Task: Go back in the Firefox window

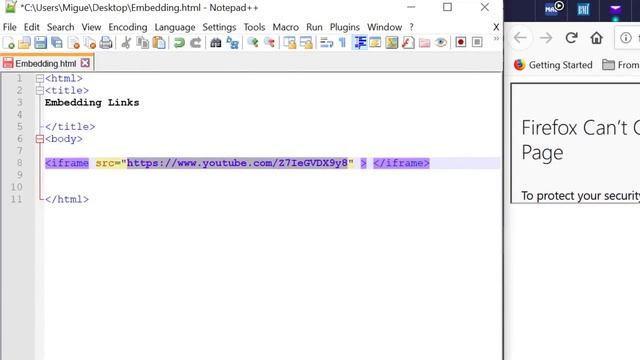Action: pyautogui.click(x=520, y=38)
